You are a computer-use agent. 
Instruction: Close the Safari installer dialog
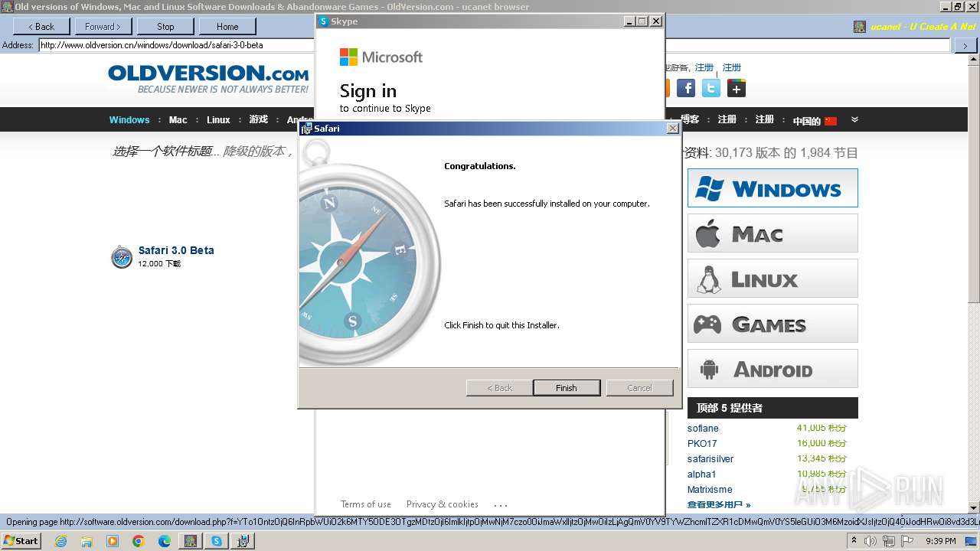click(x=672, y=129)
